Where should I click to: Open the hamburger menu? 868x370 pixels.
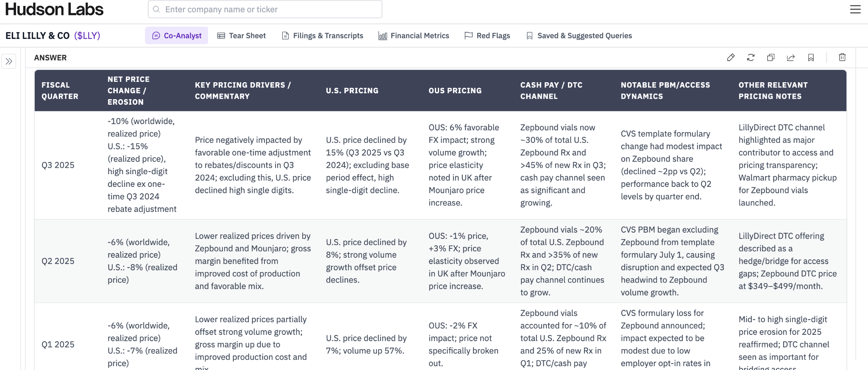pos(855,9)
